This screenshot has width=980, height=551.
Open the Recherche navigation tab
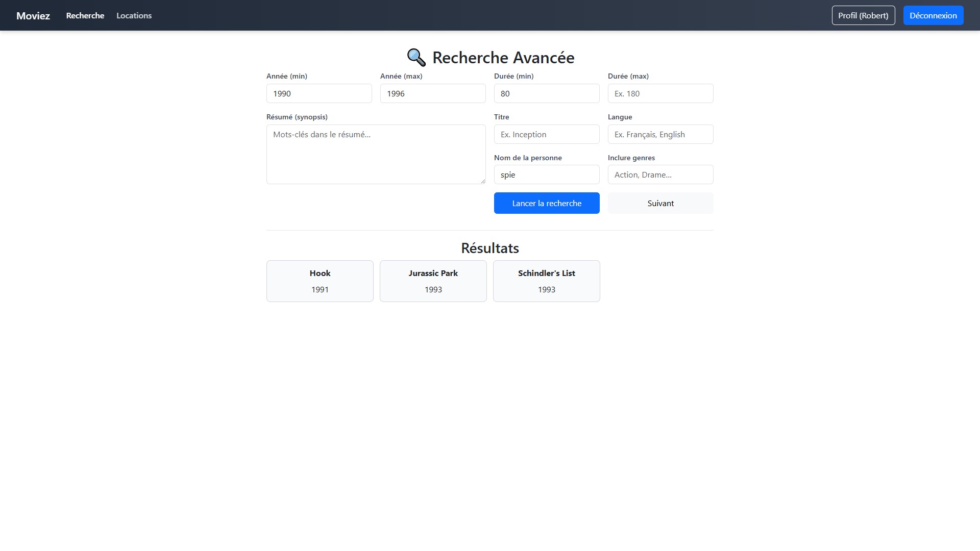(85, 16)
